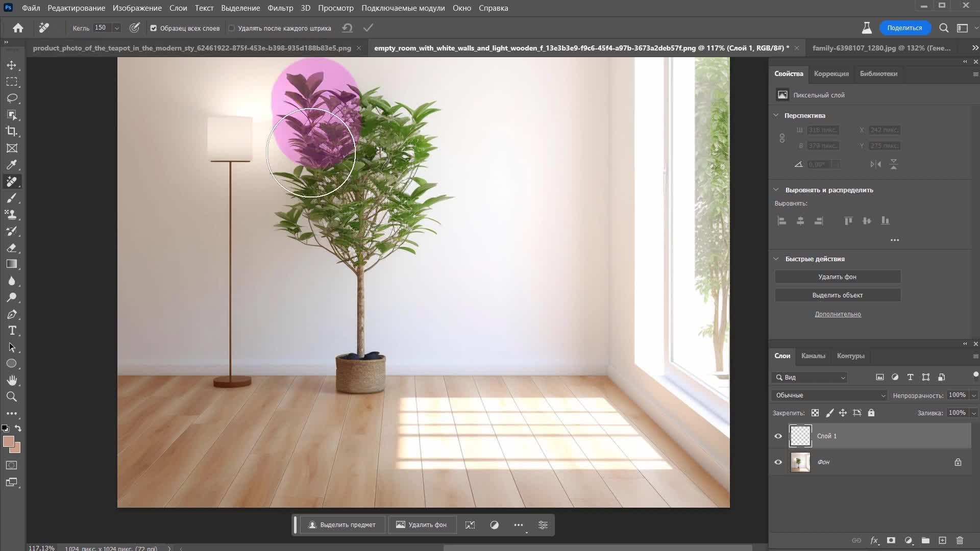Hide the 'Слой 1' layer
Image resolution: width=980 pixels, height=551 pixels.
tap(778, 436)
